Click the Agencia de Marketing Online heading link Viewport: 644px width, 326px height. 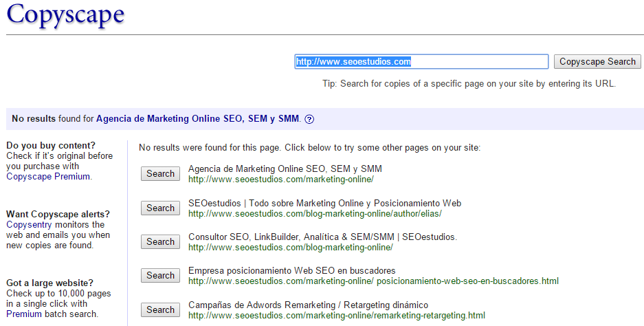(197, 119)
